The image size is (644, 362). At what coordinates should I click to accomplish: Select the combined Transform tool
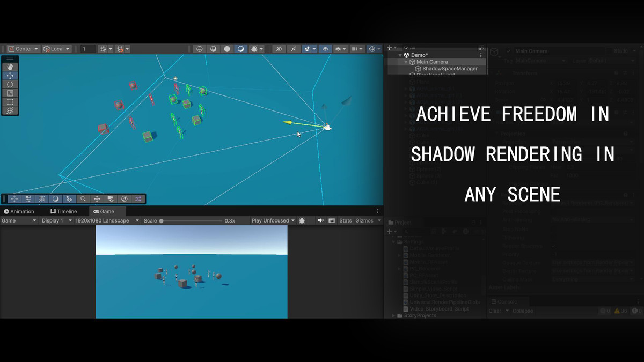pyautogui.click(x=10, y=110)
